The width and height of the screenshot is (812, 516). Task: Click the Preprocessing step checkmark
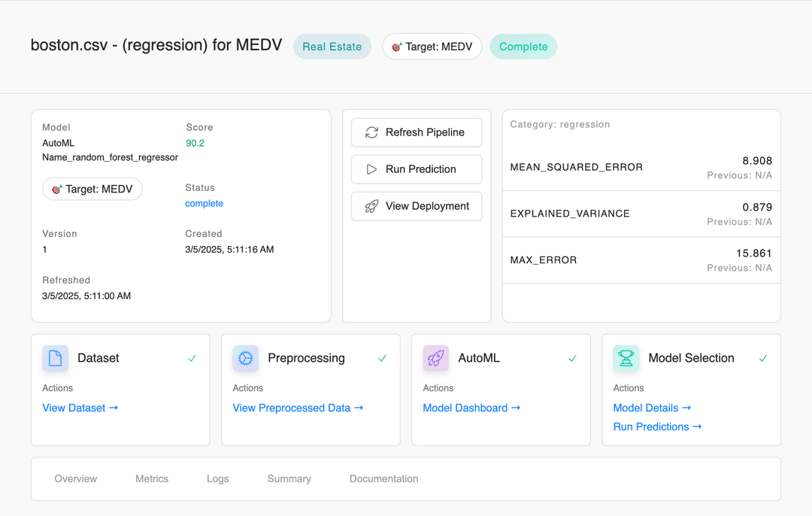(382, 359)
